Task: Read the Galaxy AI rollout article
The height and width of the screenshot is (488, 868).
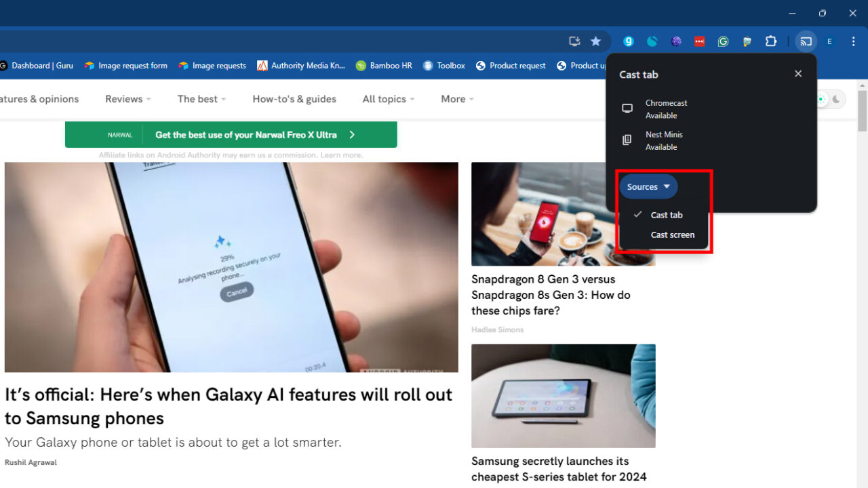Action: [x=229, y=405]
